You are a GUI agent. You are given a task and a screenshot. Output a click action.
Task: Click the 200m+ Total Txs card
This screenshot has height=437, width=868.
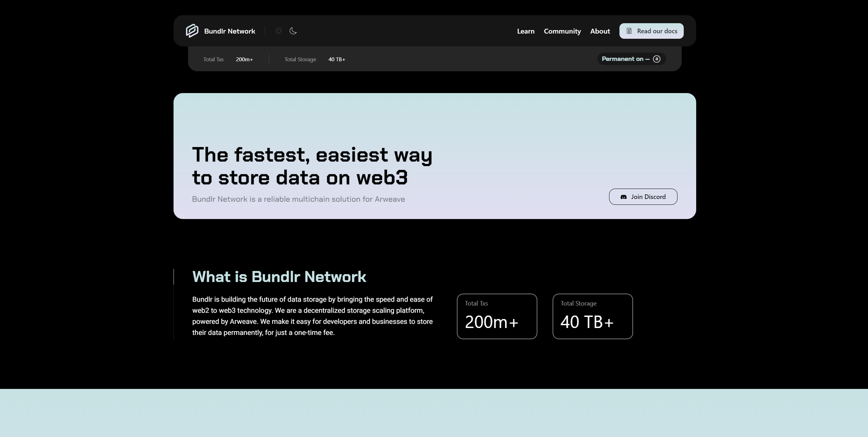point(496,316)
